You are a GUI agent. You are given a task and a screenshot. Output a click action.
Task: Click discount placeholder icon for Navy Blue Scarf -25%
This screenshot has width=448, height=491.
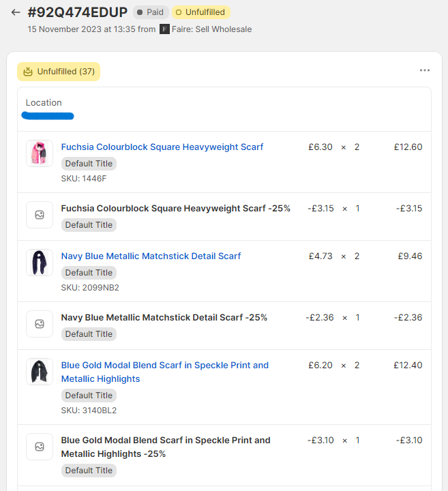click(x=40, y=324)
